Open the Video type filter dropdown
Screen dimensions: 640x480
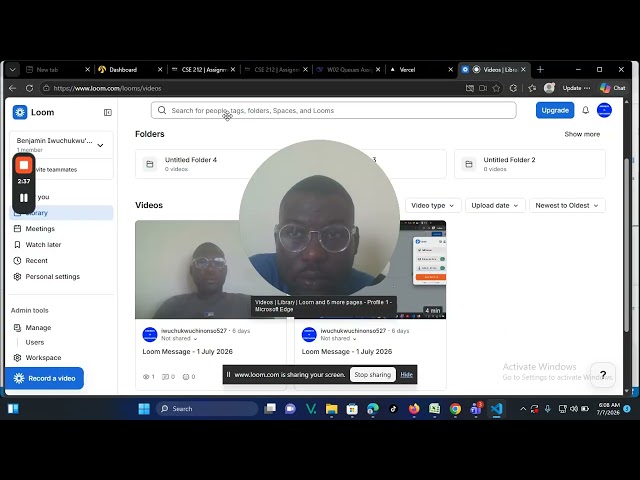433,205
